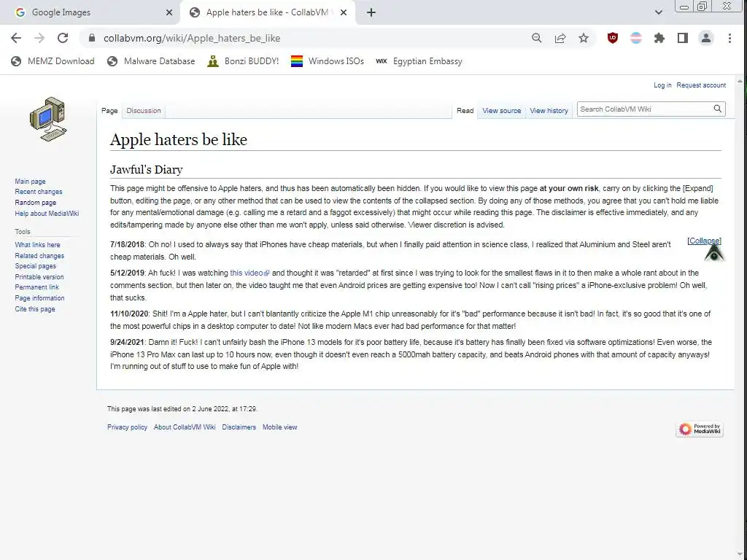Click the browser forward arrow
747x560 pixels.
39,38
